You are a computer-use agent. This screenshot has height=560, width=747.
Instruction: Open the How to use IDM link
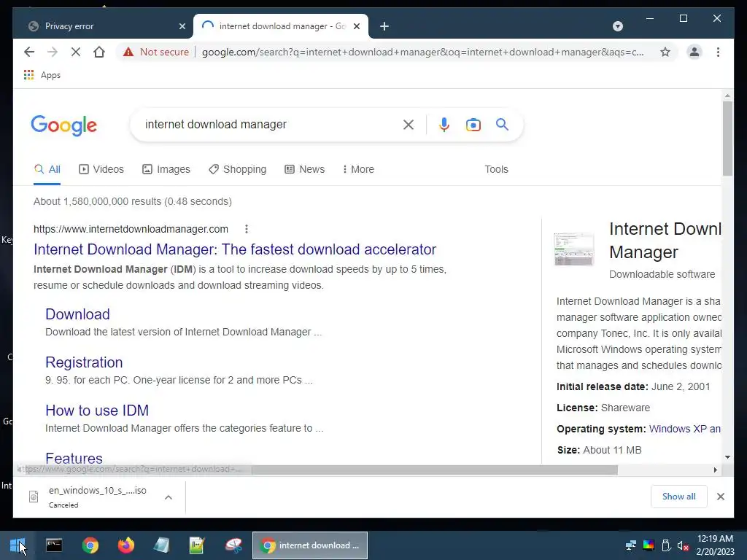click(x=97, y=411)
